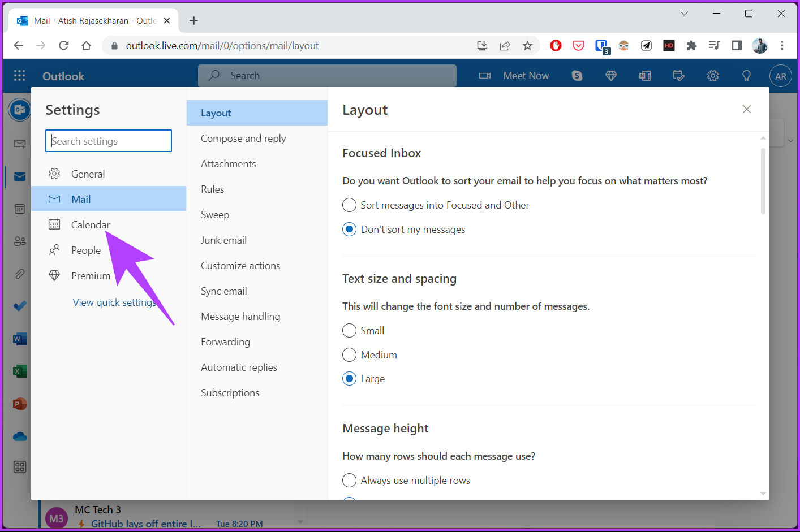The height and width of the screenshot is (532, 800).
Task: Click the Meet Now camera icon
Action: [x=485, y=76]
